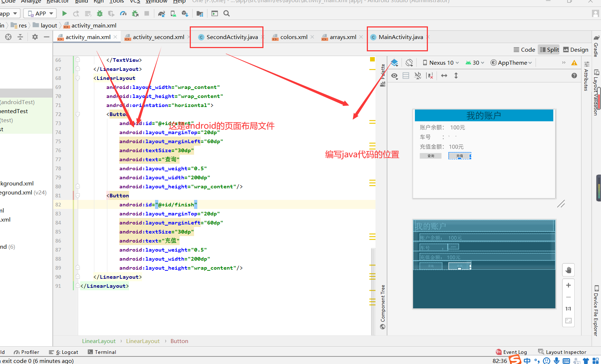
Task: Open the Window menu
Action: (x=156, y=1)
